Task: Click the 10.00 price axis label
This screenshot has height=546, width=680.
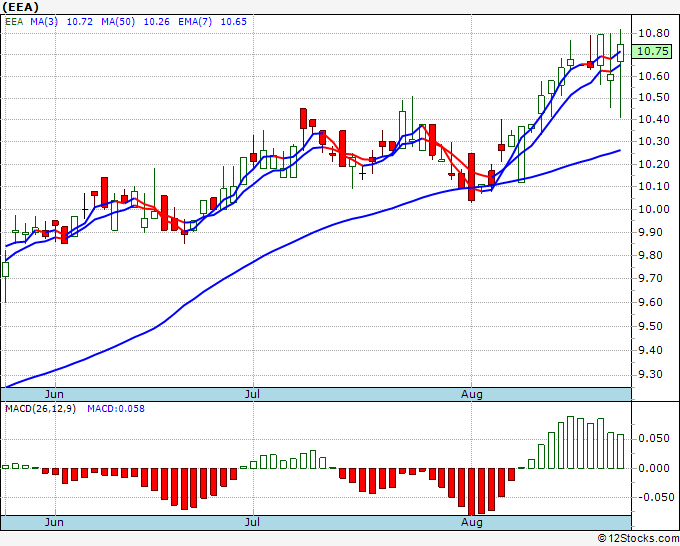Action: pos(654,209)
